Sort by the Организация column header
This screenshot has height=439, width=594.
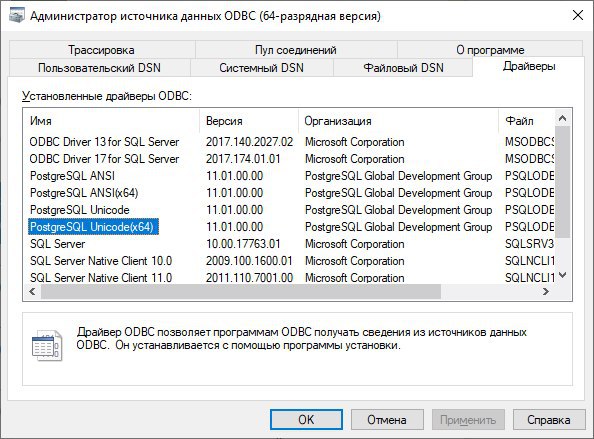click(399, 121)
